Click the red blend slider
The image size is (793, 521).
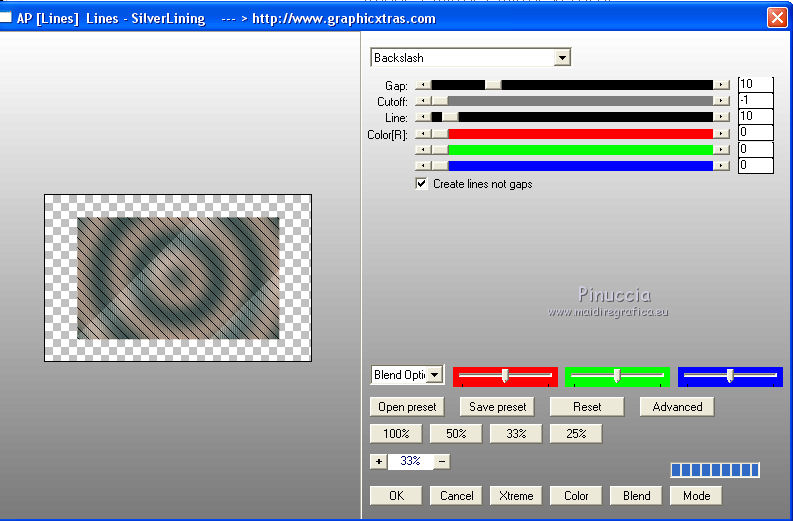505,376
